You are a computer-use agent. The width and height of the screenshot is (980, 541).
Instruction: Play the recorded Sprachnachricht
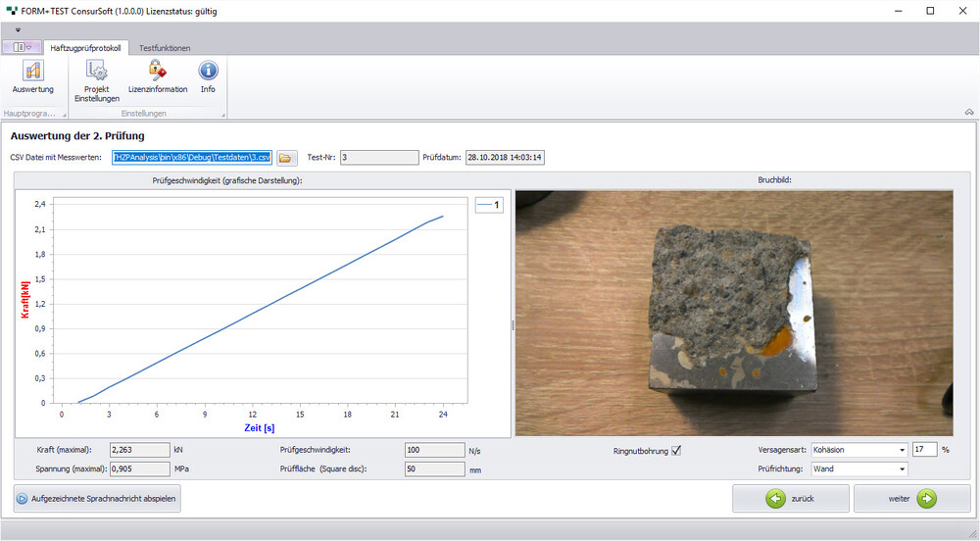tap(97, 499)
